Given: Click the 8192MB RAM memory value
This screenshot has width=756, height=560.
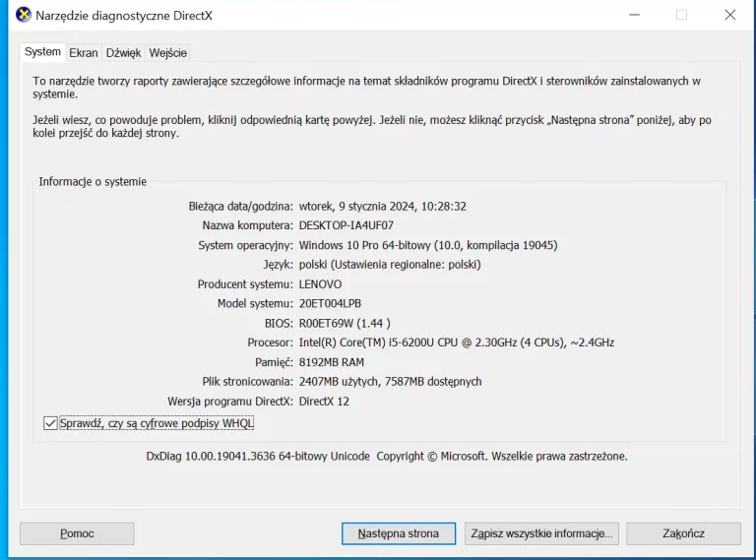Looking at the screenshot, I should coord(331,362).
